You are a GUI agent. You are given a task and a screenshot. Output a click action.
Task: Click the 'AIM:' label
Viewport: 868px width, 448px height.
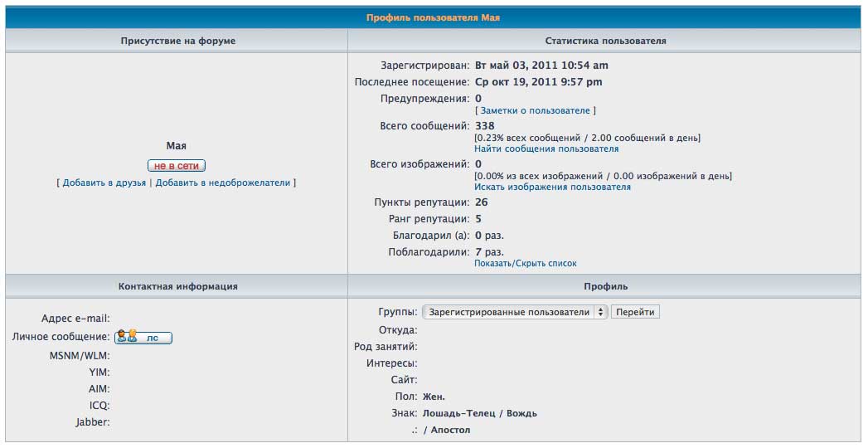[x=99, y=389]
